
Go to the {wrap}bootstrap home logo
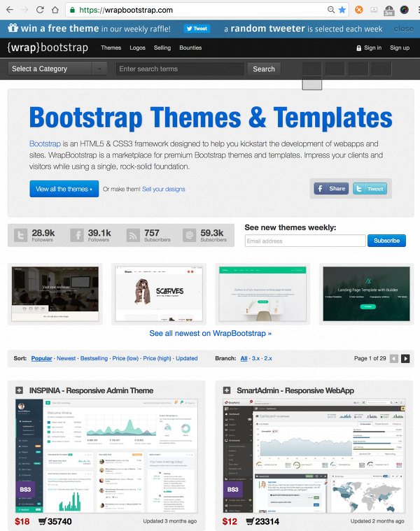pyautogui.click(x=48, y=48)
